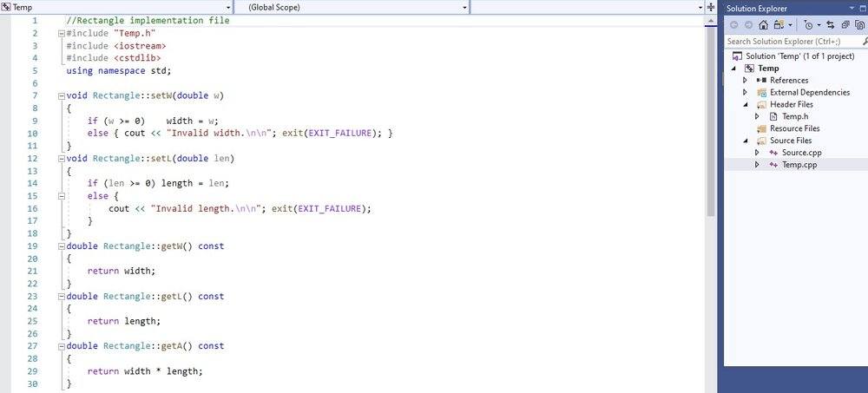Viewport: 868px width, 393px height.
Task: Collapse the else block at line 15
Action: (62, 196)
